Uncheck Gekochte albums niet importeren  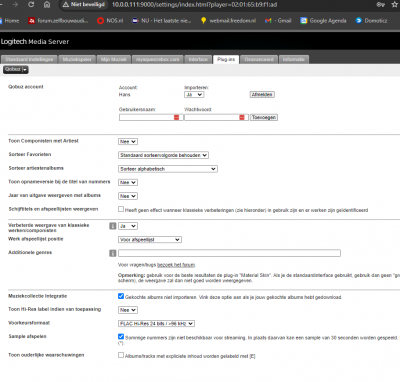121,296
